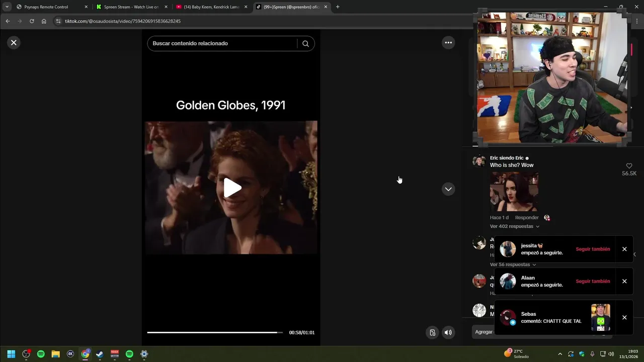Open the gear settings app on taskbar
The height and width of the screenshot is (362, 644).
pyautogui.click(x=144, y=354)
